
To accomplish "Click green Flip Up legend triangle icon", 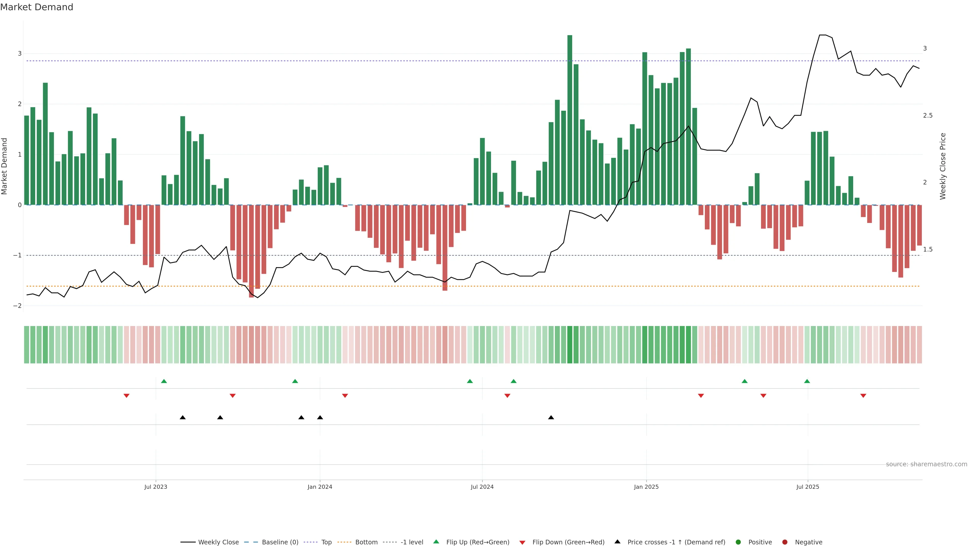I will pyautogui.click(x=436, y=542).
